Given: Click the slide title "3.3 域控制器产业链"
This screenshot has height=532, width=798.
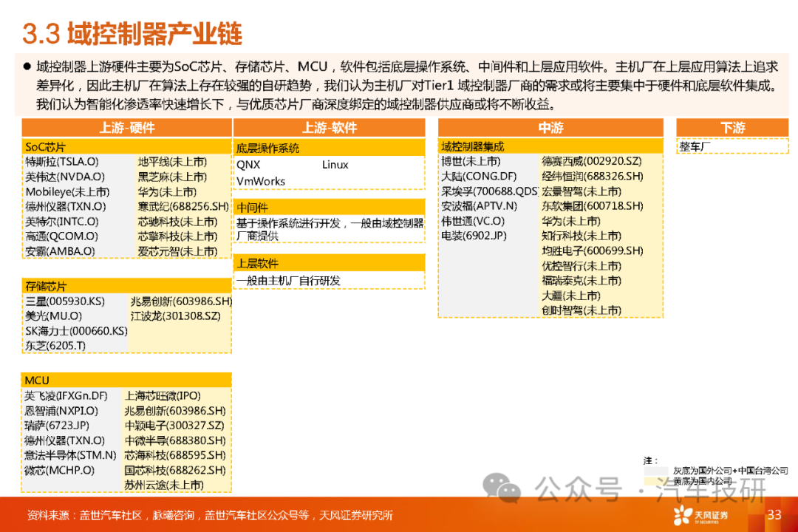Looking at the screenshot, I should 132,34.
